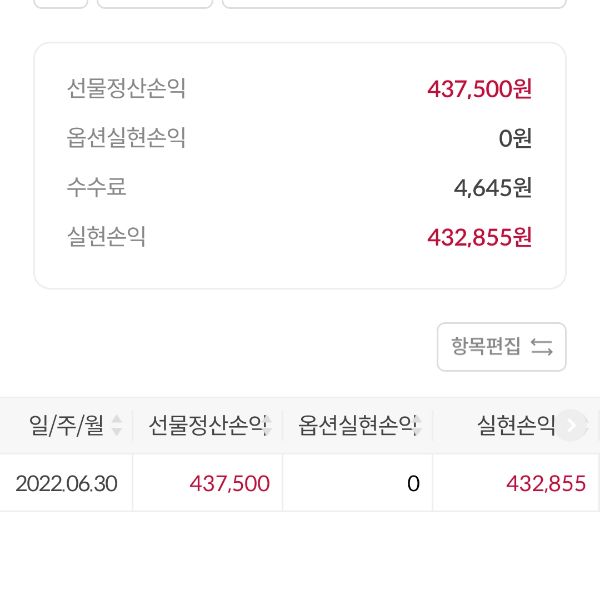The width and height of the screenshot is (600, 600).
Task: Click 437,500 in the 2022.06.30 table row
Action: [x=229, y=484]
